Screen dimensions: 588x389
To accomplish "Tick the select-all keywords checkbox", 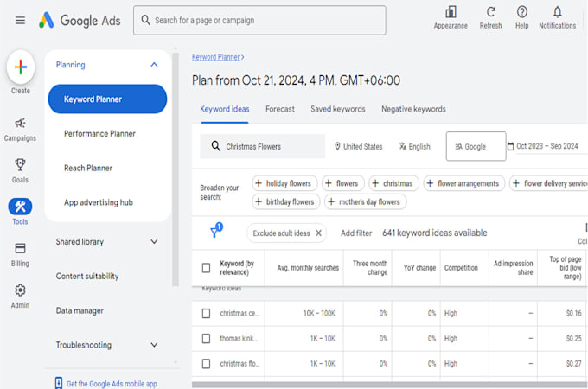I will (x=206, y=268).
